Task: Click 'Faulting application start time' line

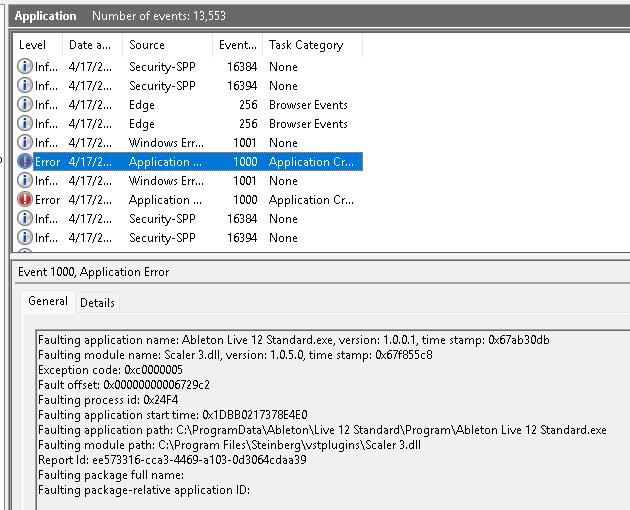Action: point(173,415)
